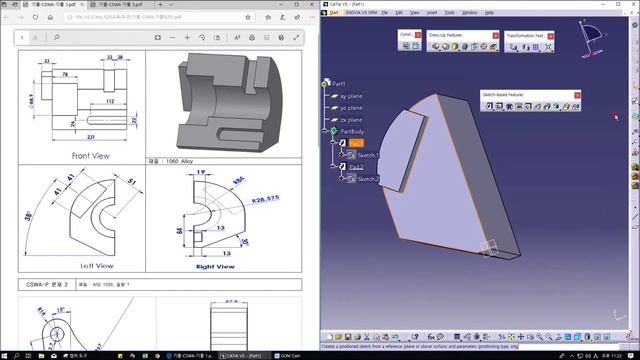Select the Hole tool in Sketch-Based Features
640x360 pixels.
[x=528, y=107]
